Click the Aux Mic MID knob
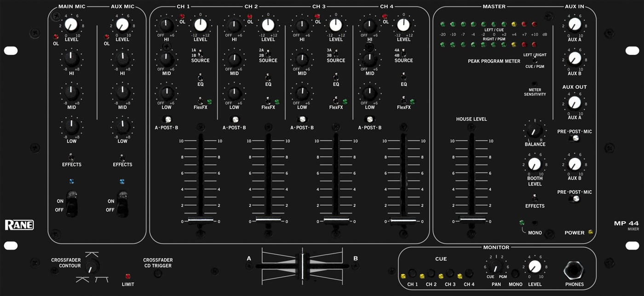 click(122, 91)
